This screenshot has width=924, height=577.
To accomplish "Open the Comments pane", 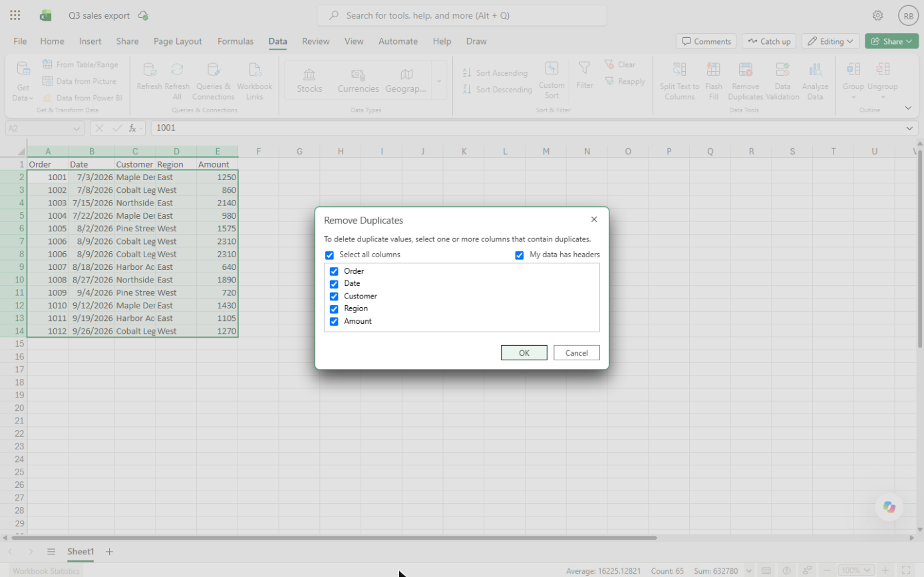I will (x=706, y=41).
